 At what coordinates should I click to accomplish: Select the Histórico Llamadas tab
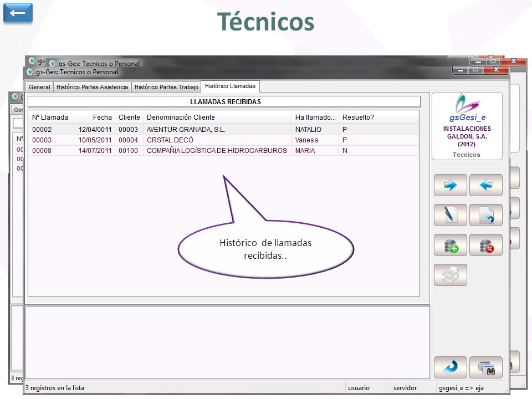pyautogui.click(x=230, y=86)
